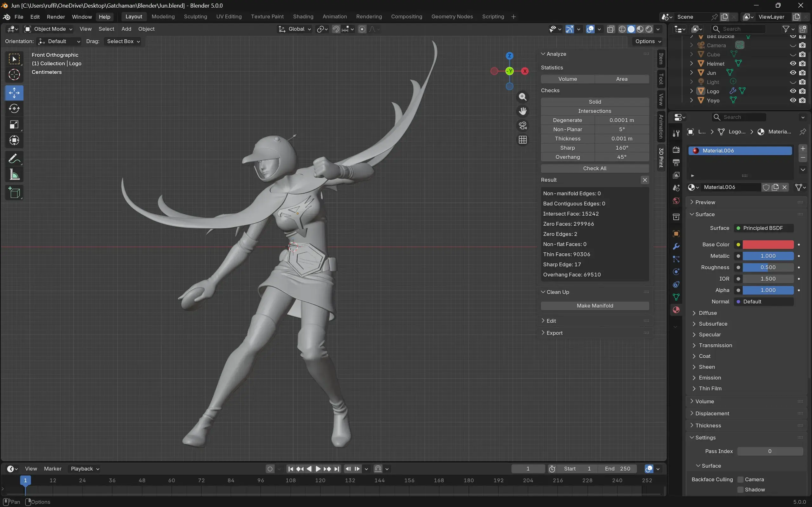Open the World properties tab icon
The image size is (812, 507).
(x=676, y=201)
